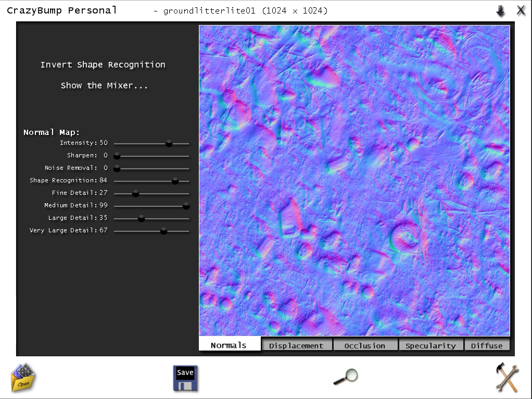Switch to the Displacement tab

click(296, 345)
